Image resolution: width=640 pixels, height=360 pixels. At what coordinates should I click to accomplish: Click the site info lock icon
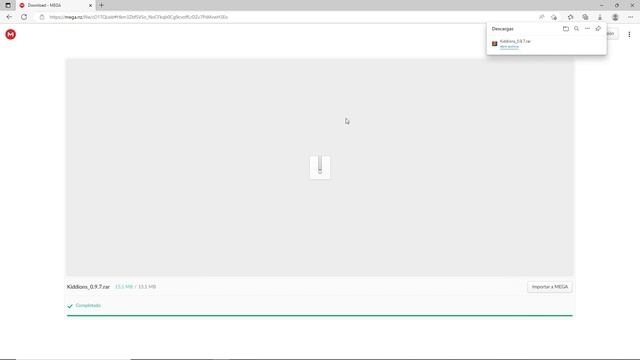(x=42, y=17)
